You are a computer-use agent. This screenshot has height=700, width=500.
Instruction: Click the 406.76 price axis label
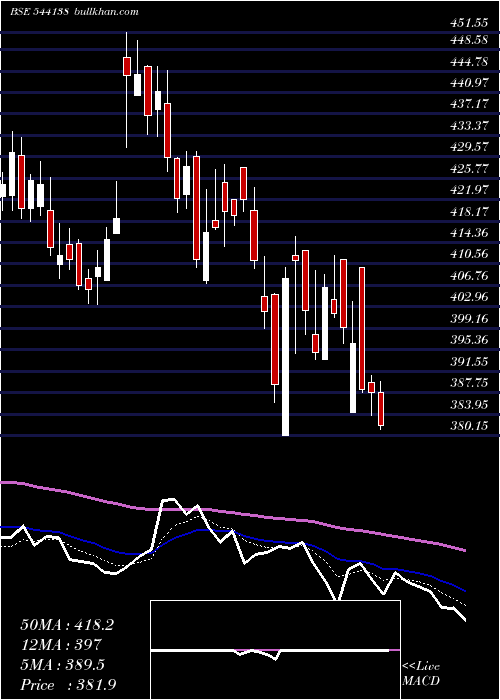[x=468, y=276]
